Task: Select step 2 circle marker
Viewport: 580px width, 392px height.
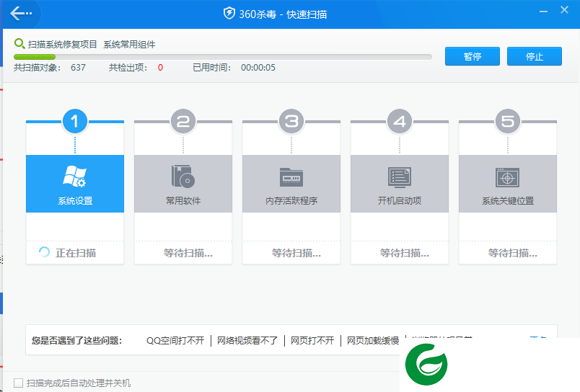Action: tap(183, 121)
